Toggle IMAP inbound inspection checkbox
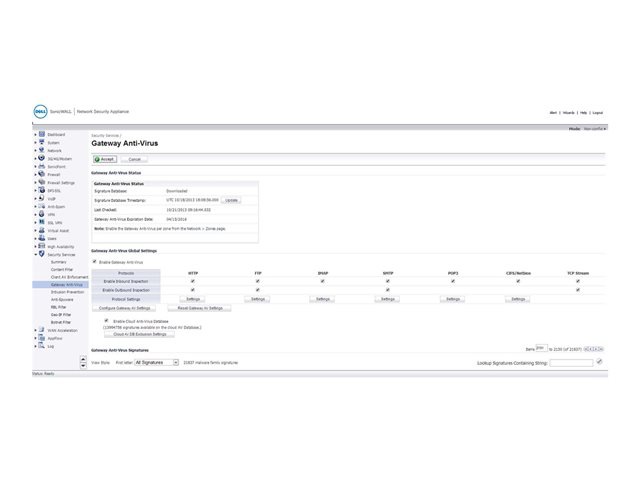 [x=322, y=281]
